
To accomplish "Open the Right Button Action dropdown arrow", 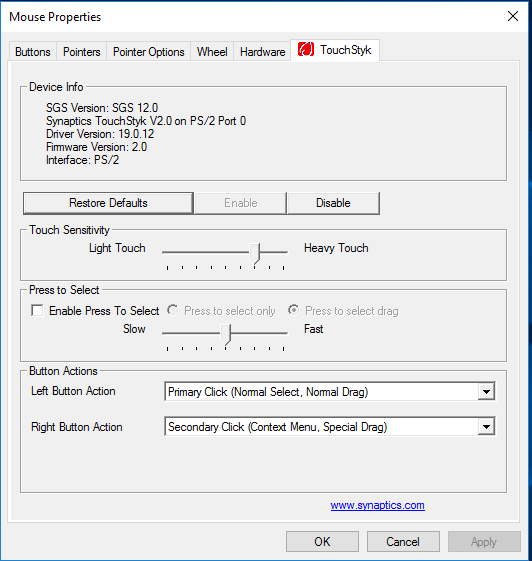I will click(486, 426).
